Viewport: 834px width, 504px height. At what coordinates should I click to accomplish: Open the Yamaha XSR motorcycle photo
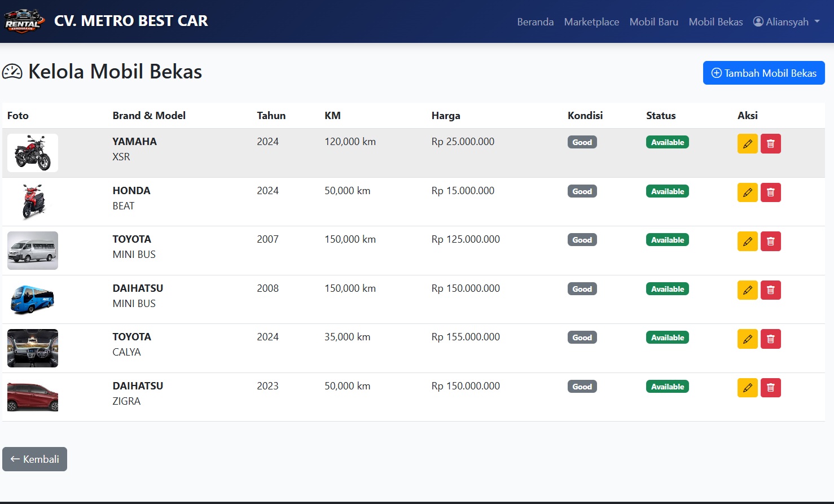pos(33,153)
